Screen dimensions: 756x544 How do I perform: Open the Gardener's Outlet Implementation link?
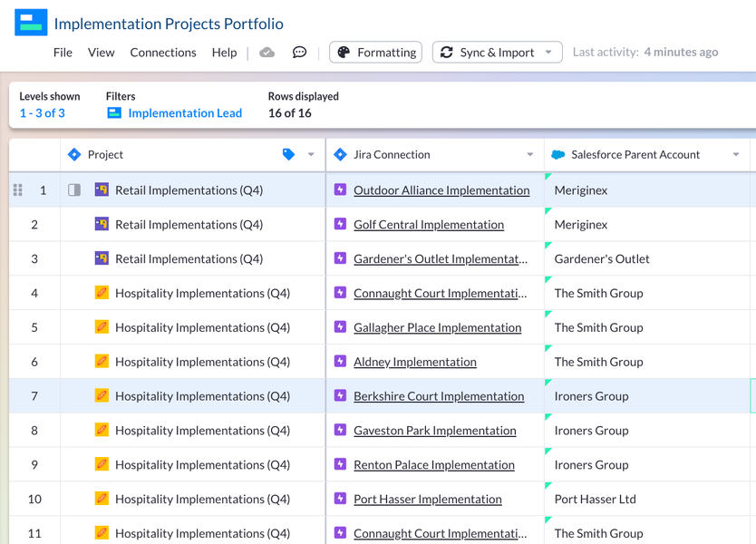441,258
